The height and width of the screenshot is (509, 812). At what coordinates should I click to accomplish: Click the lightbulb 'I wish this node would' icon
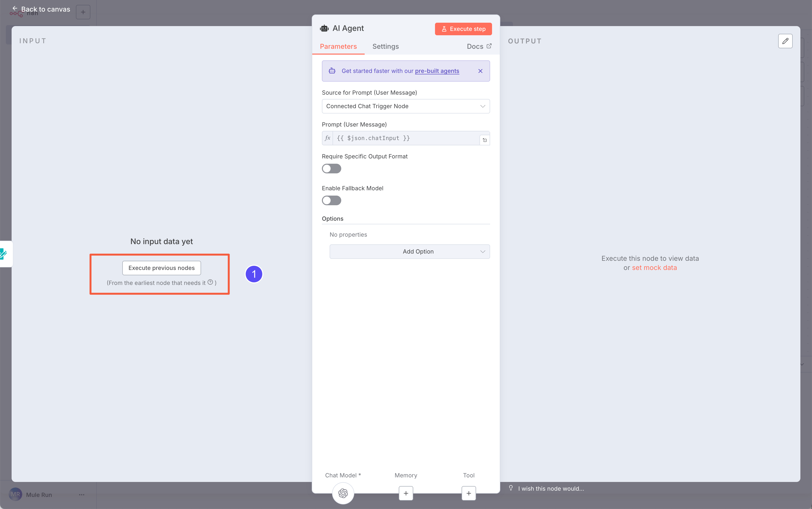tap(511, 488)
